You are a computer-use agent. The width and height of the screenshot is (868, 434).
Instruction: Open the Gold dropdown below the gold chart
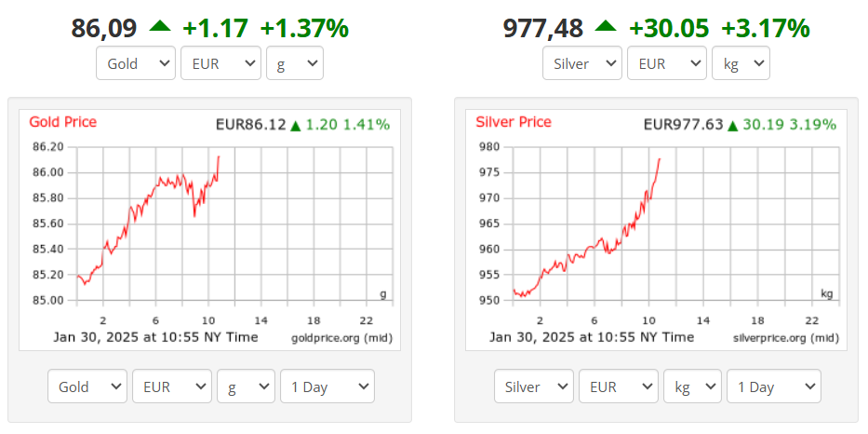click(87, 387)
